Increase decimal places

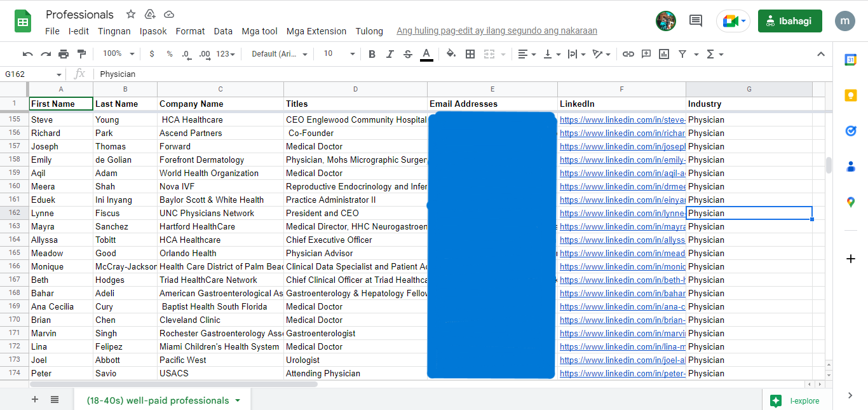coord(205,54)
